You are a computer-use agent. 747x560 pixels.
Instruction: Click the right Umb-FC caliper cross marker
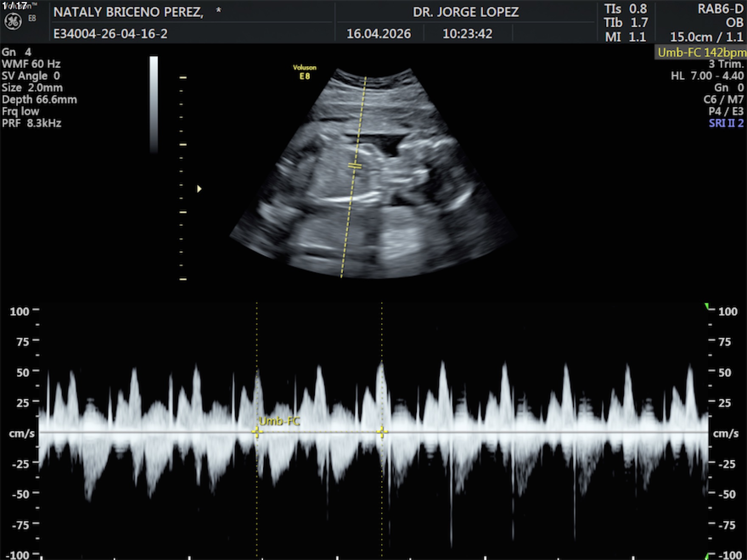coord(382,432)
